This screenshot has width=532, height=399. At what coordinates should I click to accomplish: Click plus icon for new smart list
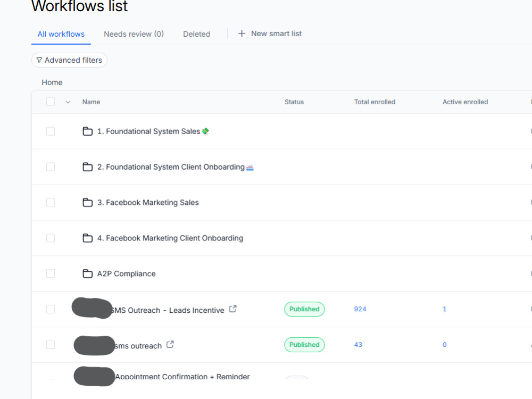[242, 34]
